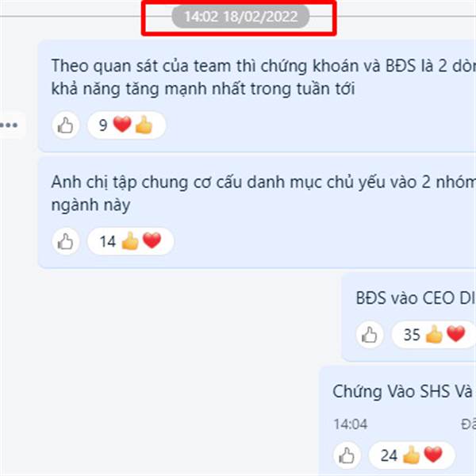Click the heart emoji beside the 9 count
Viewport: 476px width, 476px height.
pos(122,125)
